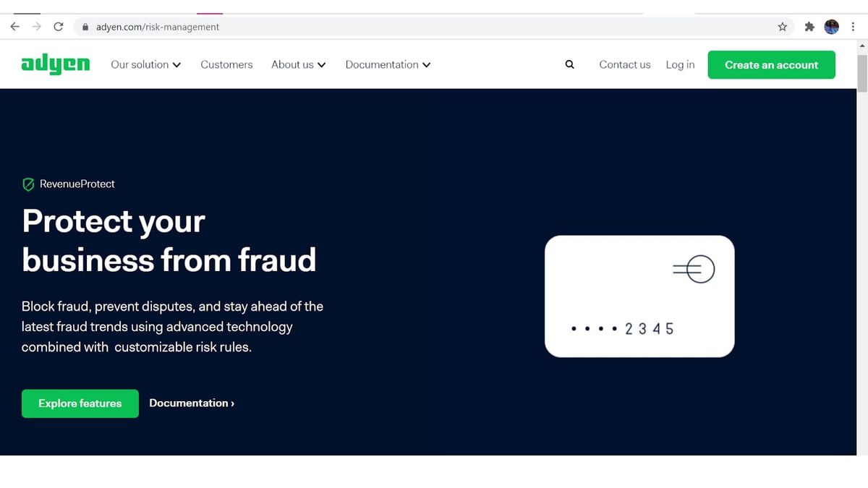Expand the Documentation navigation dropdown
This screenshot has height=488, width=868.
[387, 64]
